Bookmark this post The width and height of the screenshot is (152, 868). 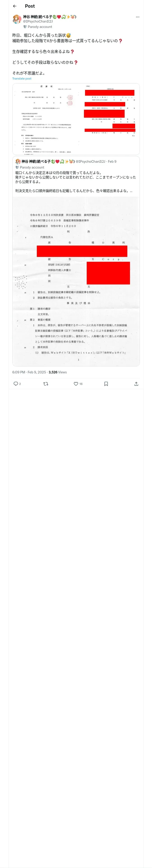(x=106, y=384)
